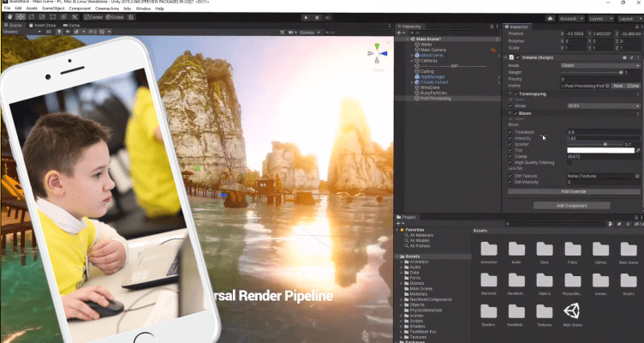Expand the Clouds Variant hierarchy item
Image resolution: width=644 pixels, height=343 pixels.
412,82
